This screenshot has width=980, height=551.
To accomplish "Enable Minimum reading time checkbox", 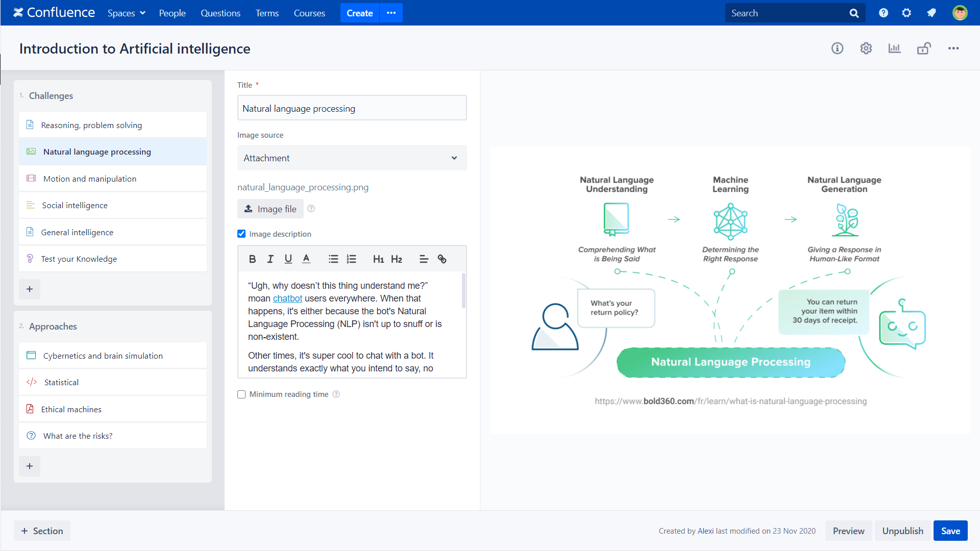I will coord(241,394).
